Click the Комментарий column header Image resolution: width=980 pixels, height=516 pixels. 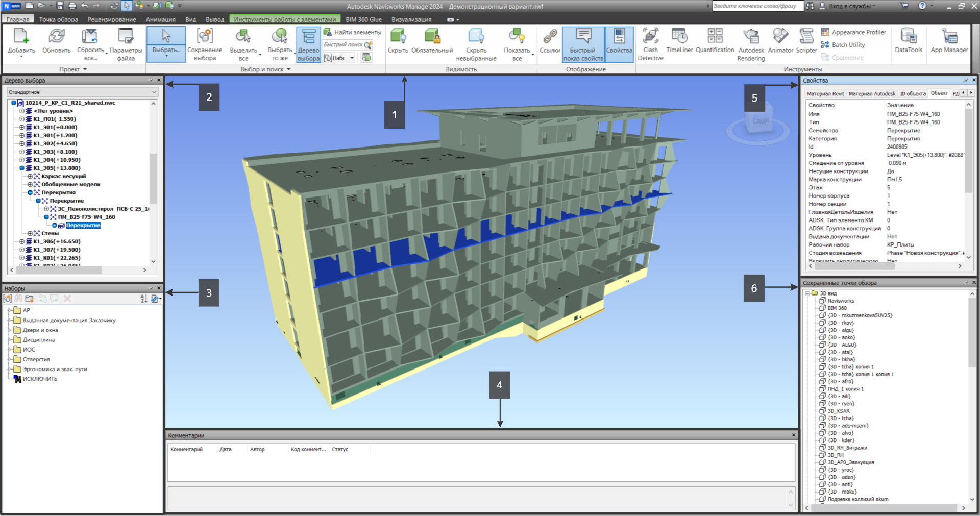tap(192, 450)
